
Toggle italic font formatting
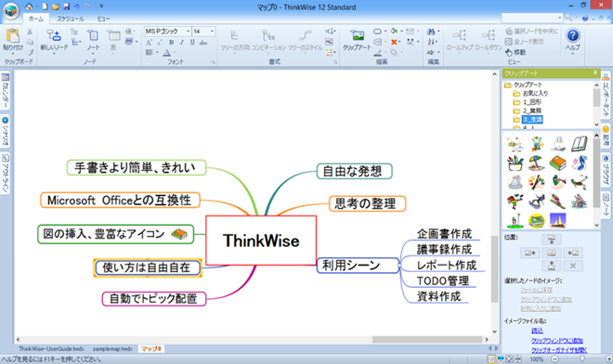tap(181, 42)
